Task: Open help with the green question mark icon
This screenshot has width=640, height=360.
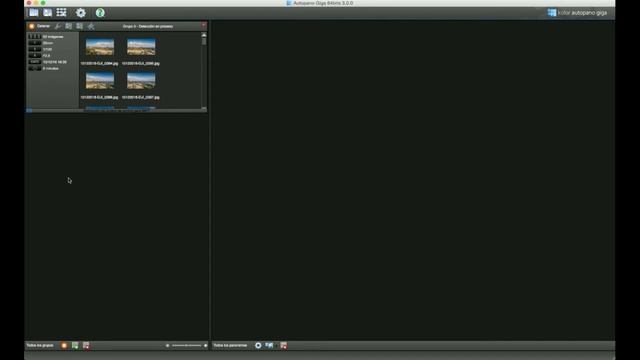Action: tap(100, 13)
